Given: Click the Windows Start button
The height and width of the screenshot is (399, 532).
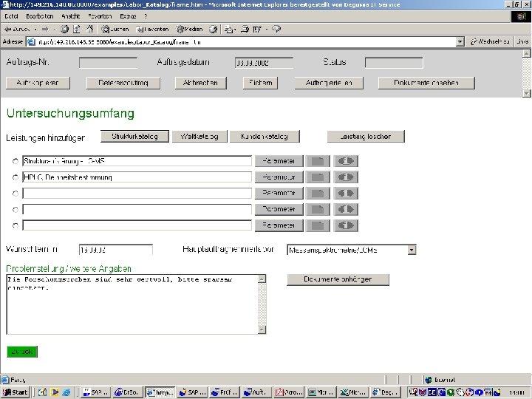Looking at the screenshot, I should 16,392.
